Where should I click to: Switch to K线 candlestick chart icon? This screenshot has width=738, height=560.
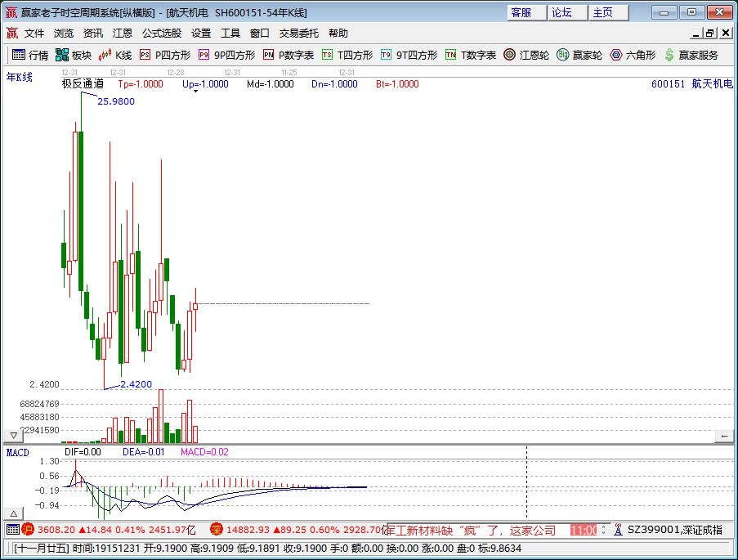pyautogui.click(x=105, y=55)
